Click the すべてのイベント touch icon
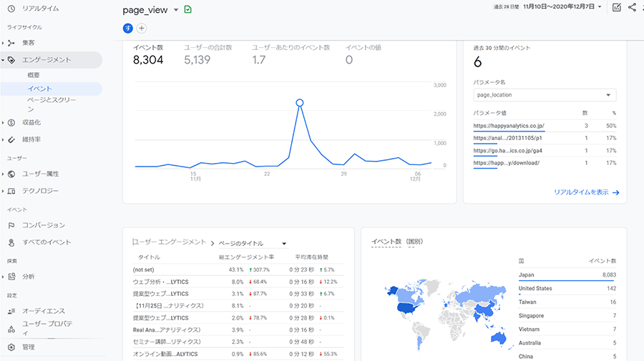The height and width of the screenshot is (361, 644). pyautogui.click(x=11, y=242)
